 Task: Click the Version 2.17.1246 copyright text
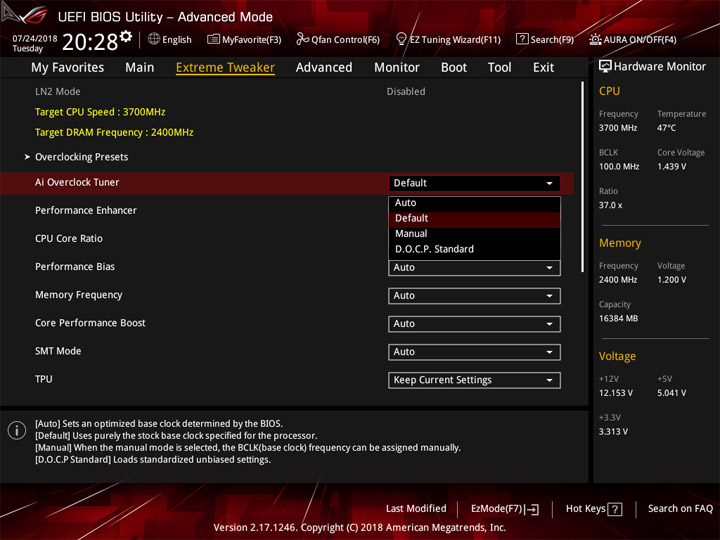coord(360,528)
